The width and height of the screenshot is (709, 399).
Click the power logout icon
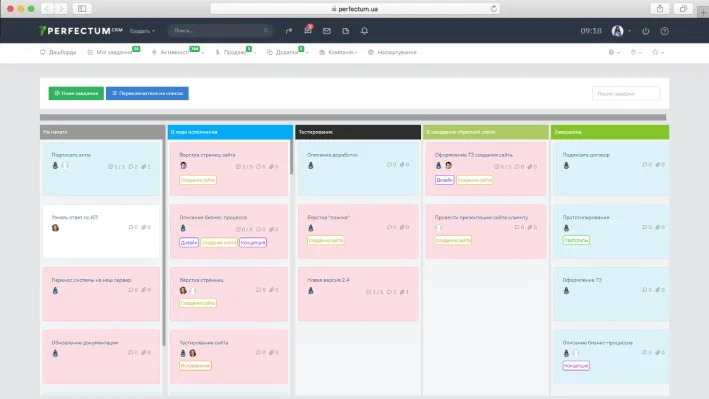pyautogui.click(x=645, y=31)
